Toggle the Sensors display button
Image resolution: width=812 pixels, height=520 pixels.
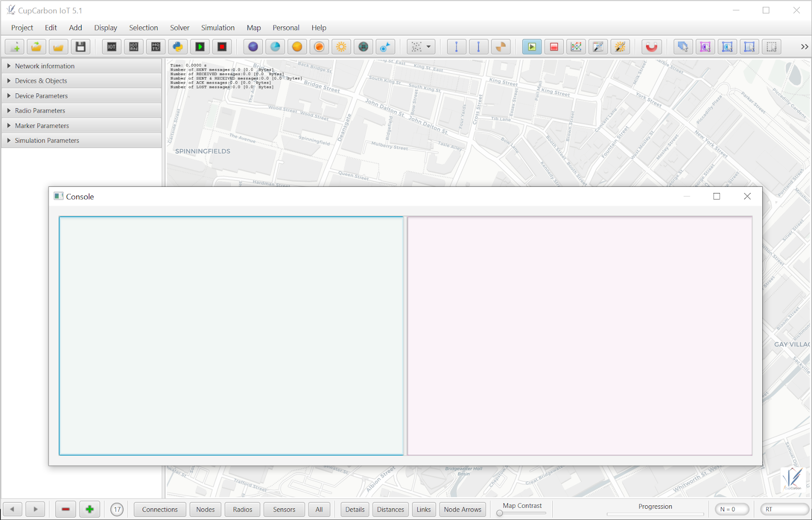284,509
